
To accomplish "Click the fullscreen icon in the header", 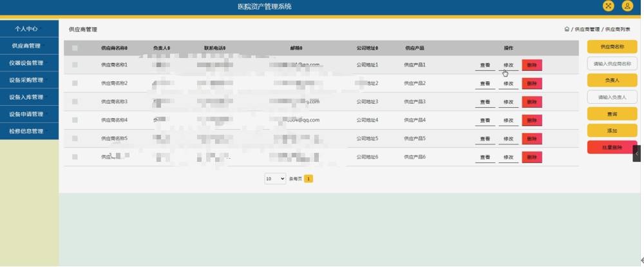I will click(x=609, y=6).
